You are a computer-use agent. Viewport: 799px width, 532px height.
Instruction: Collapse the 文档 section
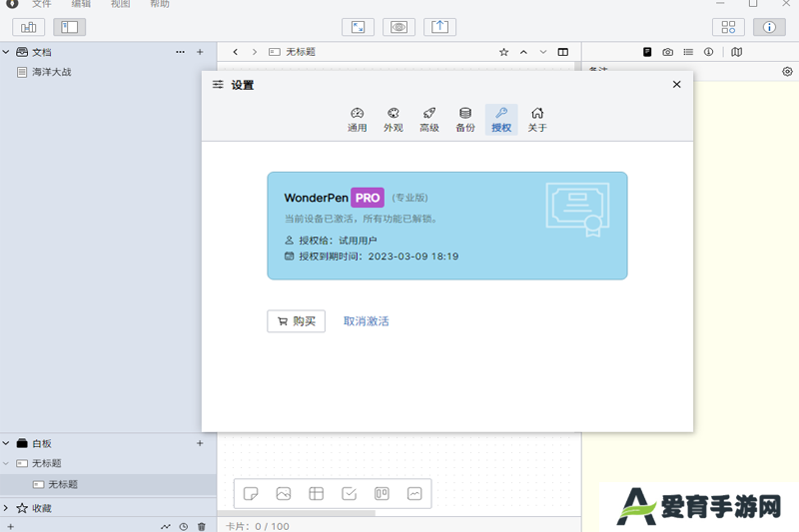pyautogui.click(x=6, y=52)
